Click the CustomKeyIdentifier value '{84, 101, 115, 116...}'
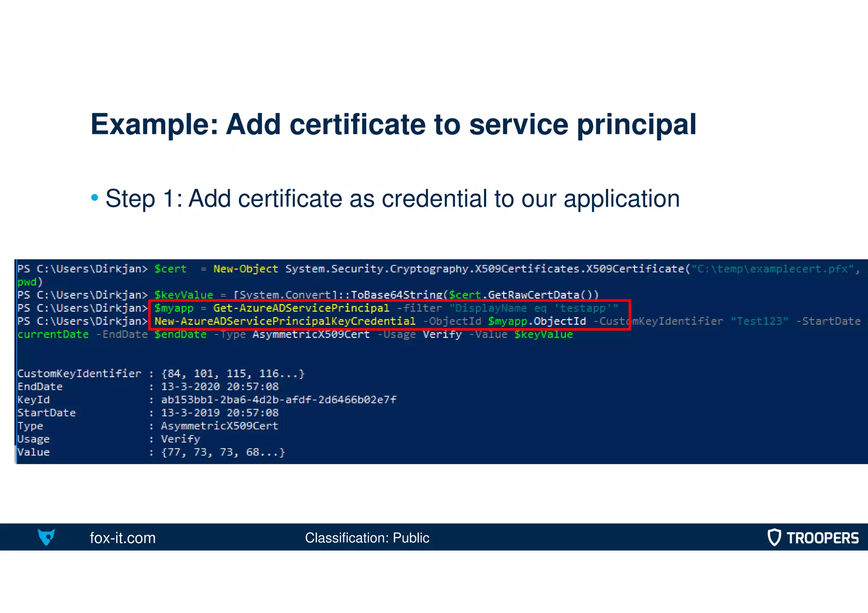Viewport: 868px width, 613px height. 233,374
